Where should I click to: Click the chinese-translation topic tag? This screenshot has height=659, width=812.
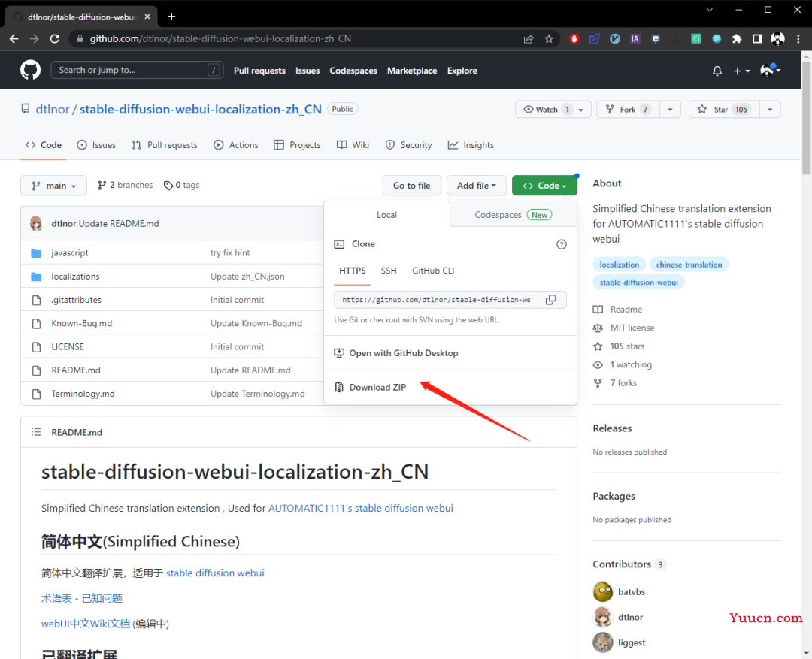(689, 265)
